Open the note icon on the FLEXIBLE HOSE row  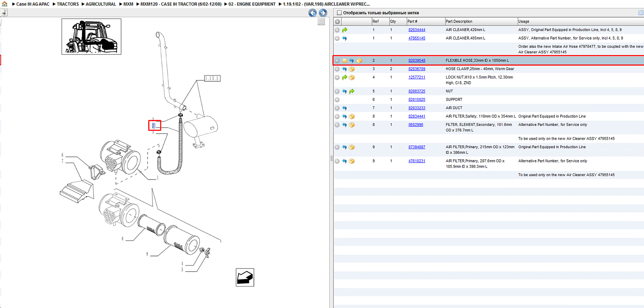pyautogui.click(x=344, y=61)
